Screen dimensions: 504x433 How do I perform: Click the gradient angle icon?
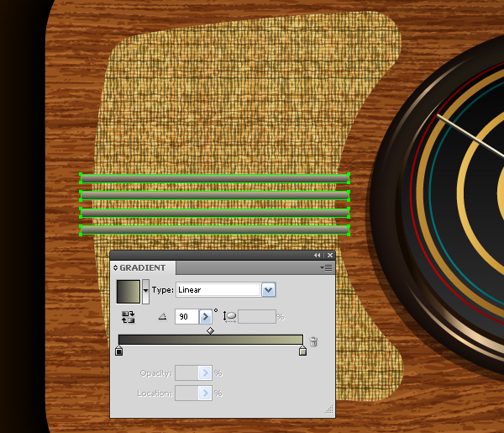point(163,317)
